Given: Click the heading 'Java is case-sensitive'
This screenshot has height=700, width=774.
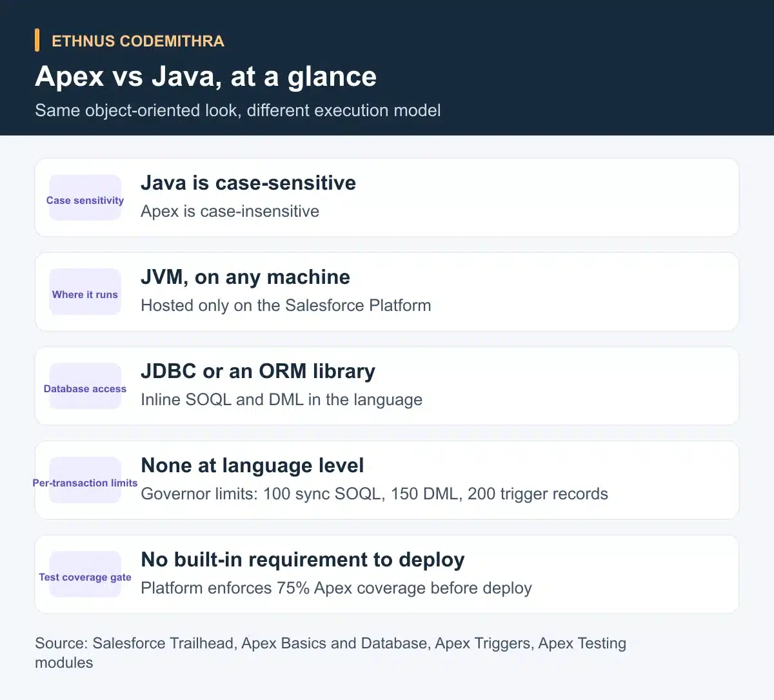Looking at the screenshot, I should click(x=248, y=183).
